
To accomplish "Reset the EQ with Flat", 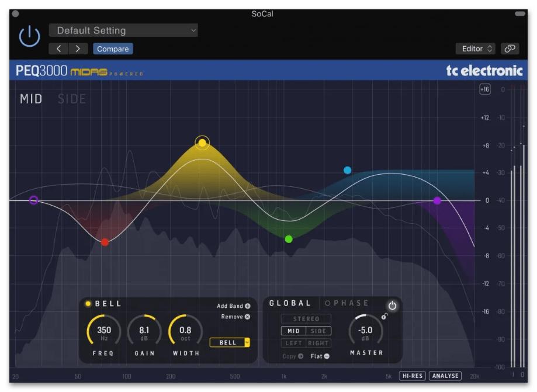I will tap(320, 356).
